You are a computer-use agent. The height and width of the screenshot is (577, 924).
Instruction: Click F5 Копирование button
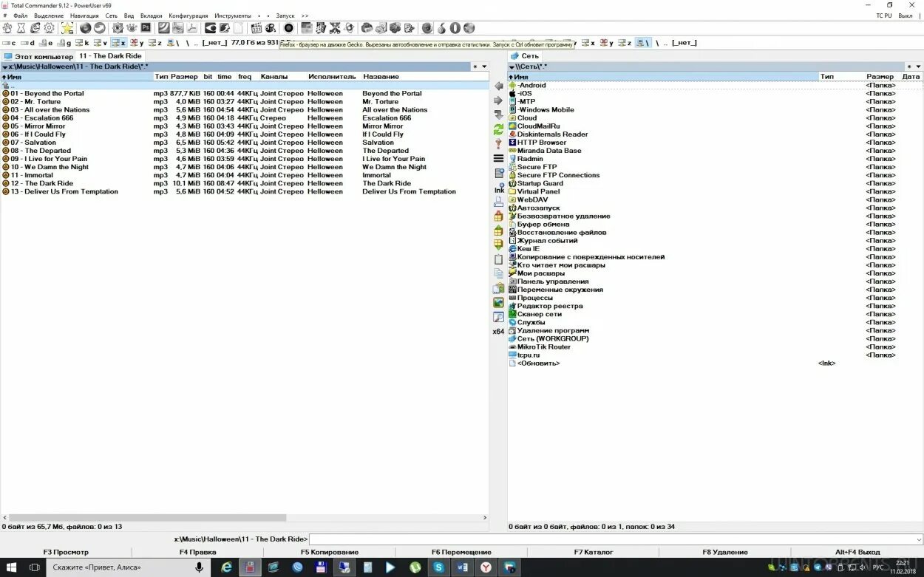click(330, 552)
